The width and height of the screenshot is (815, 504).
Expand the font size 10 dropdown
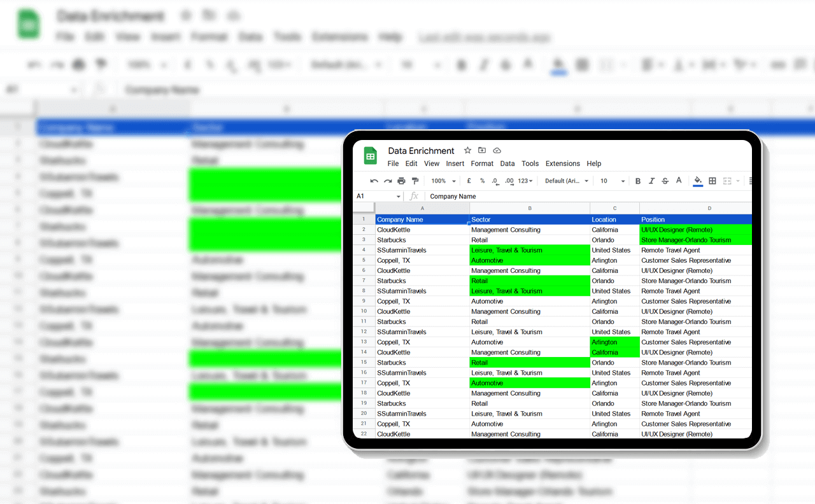pyautogui.click(x=613, y=181)
